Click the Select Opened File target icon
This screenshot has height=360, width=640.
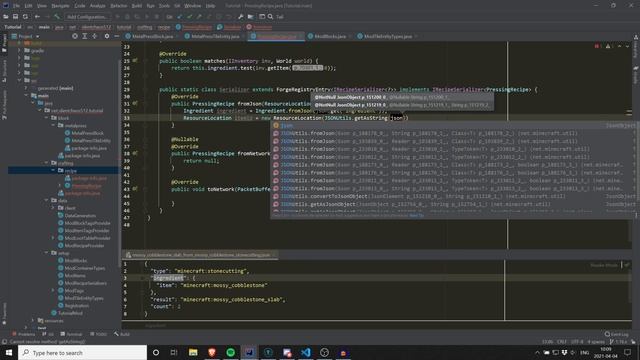[x=75, y=36]
